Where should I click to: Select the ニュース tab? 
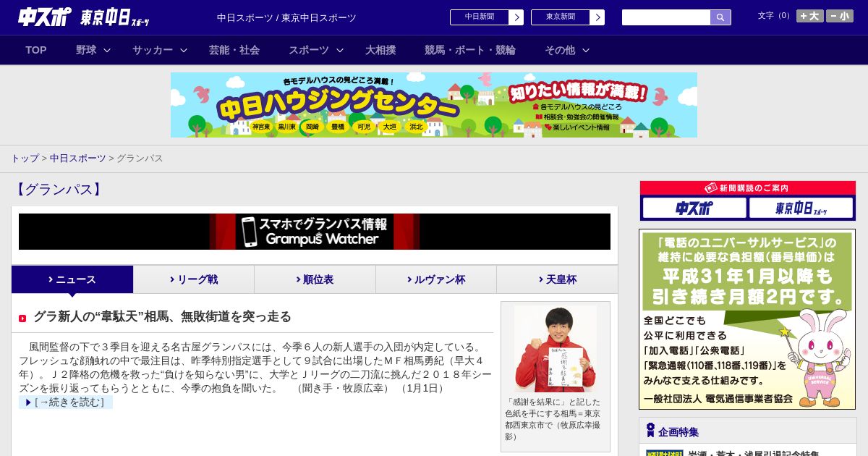(72, 279)
